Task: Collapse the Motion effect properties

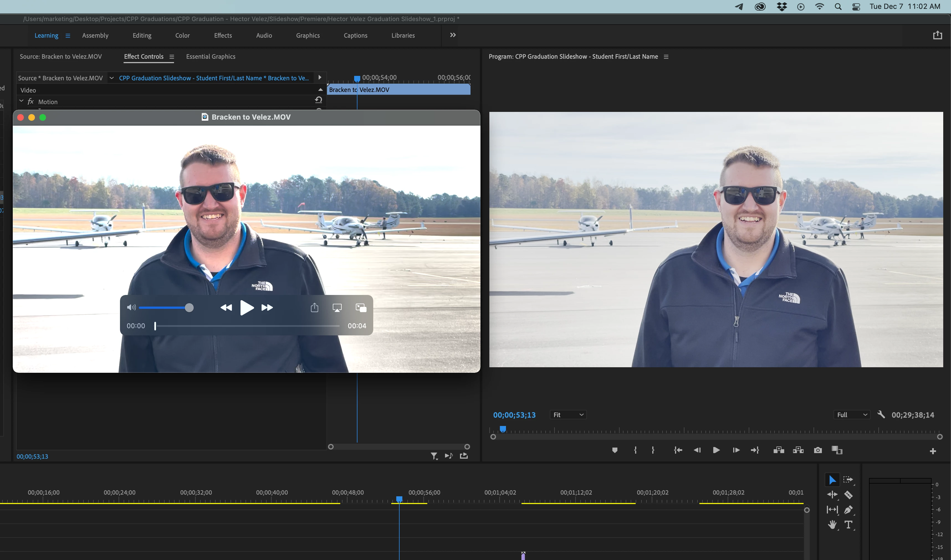Action: point(21,101)
